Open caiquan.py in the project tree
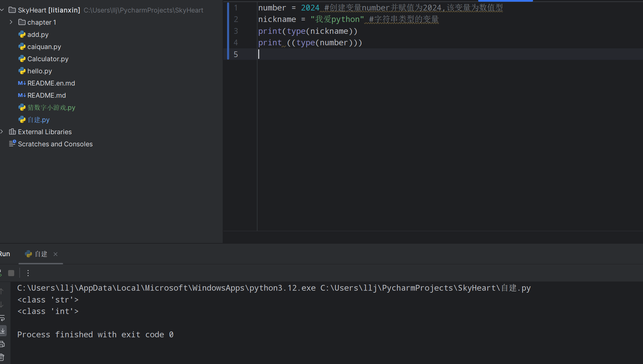643x364 pixels. pos(44,47)
